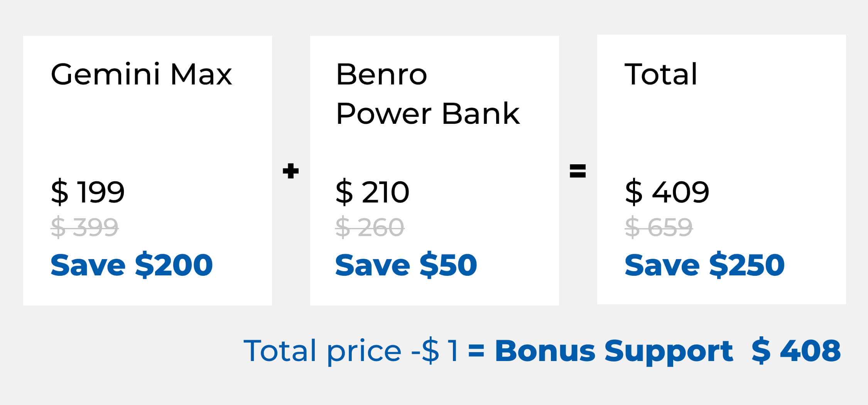Click the Save $200 label

pos(132,265)
